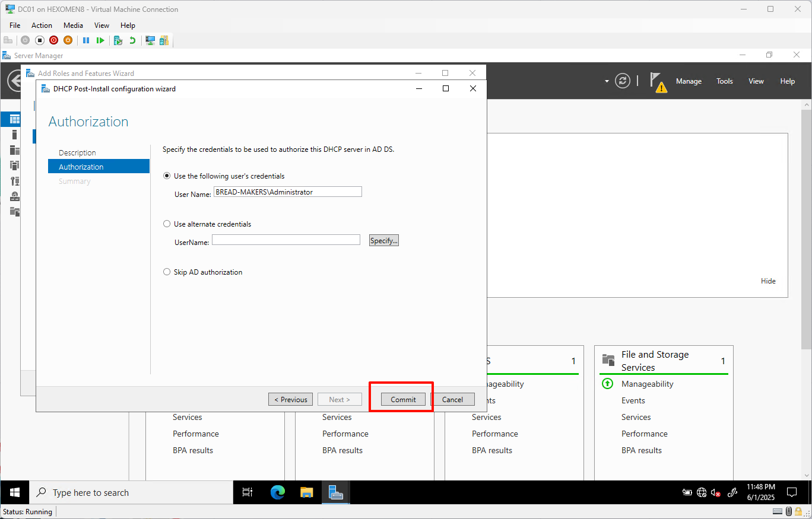Screen dimensions: 812x519
Task: Open the Action menu
Action: pos(42,26)
